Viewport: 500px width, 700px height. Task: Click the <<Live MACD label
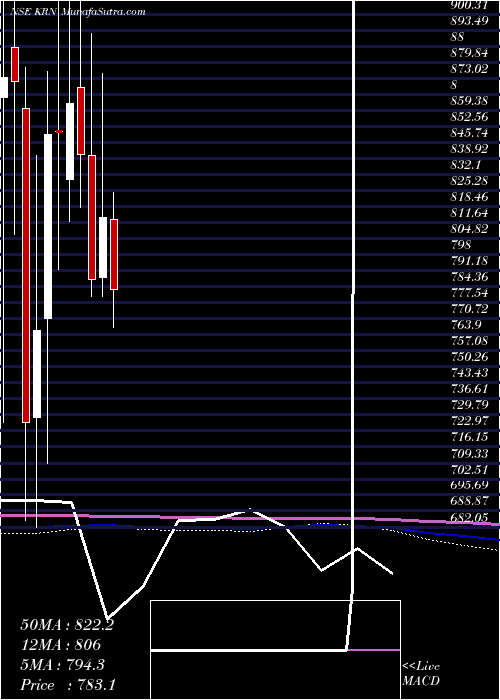pyautogui.click(x=421, y=674)
